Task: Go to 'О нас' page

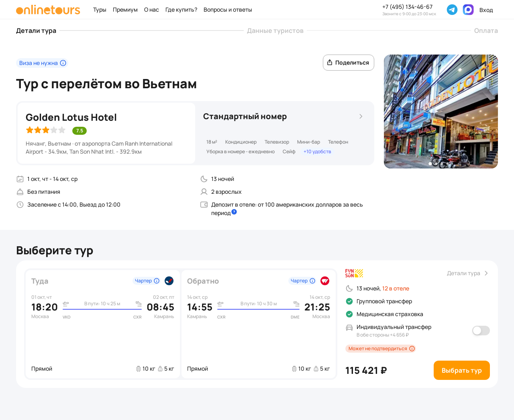Action: pyautogui.click(x=151, y=10)
